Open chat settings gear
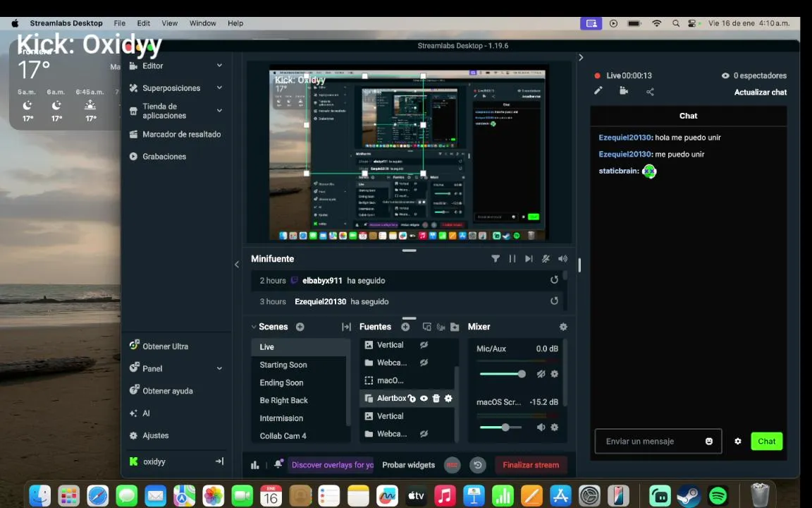 click(738, 441)
